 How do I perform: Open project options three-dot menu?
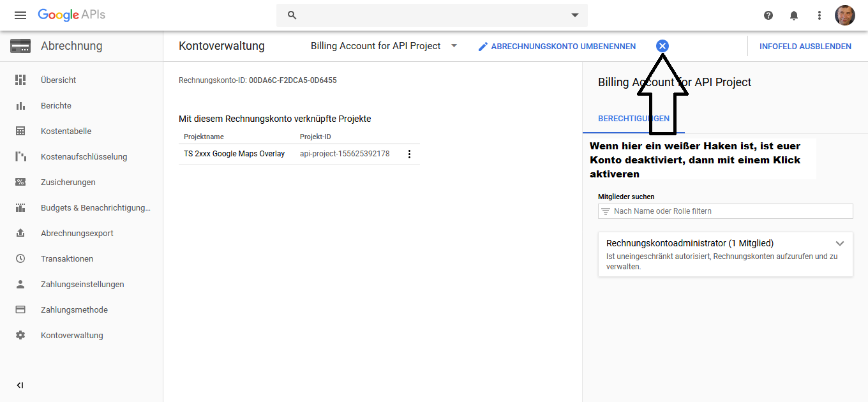tap(409, 154)
